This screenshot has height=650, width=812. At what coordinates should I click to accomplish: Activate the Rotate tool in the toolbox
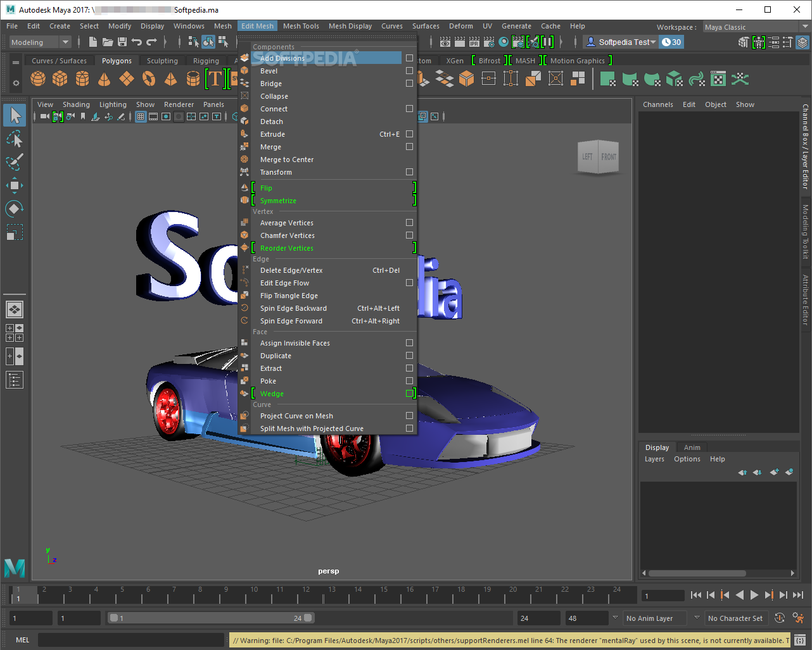pyautogui.click(x=15, y=208)
